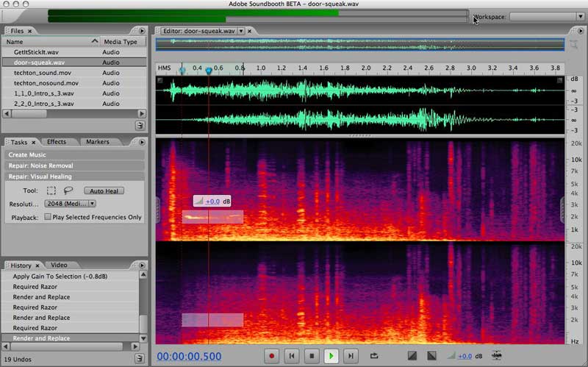Screen dimensions: 588x367
Task: Open the Markers tab
Action: pos(97,142)
